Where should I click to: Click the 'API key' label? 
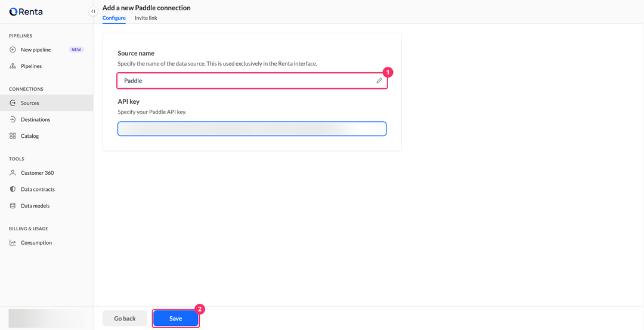(x=129, y=101)
